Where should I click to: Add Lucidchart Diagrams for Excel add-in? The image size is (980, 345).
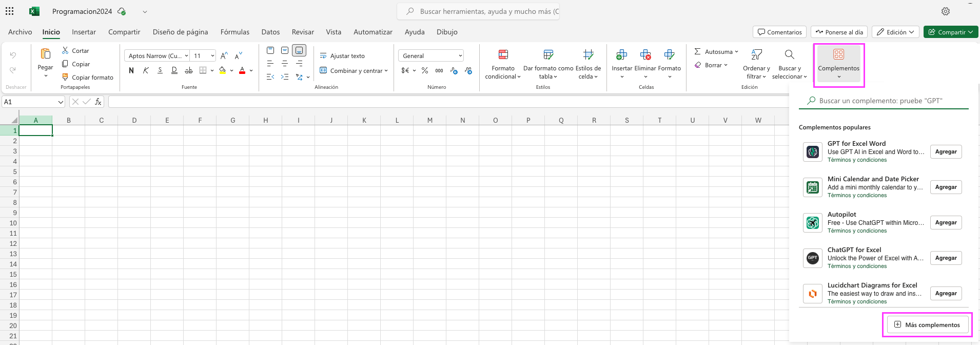click(x=946, y=293)
